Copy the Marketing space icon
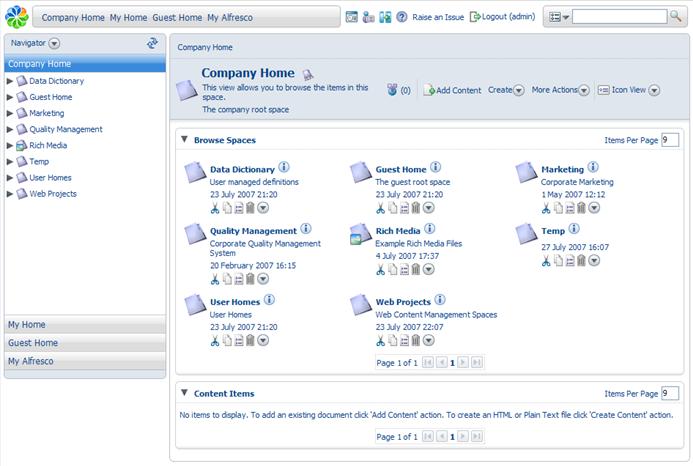This screenshot has width=693, height=466. pyautogui.click(x=559, y=208)
